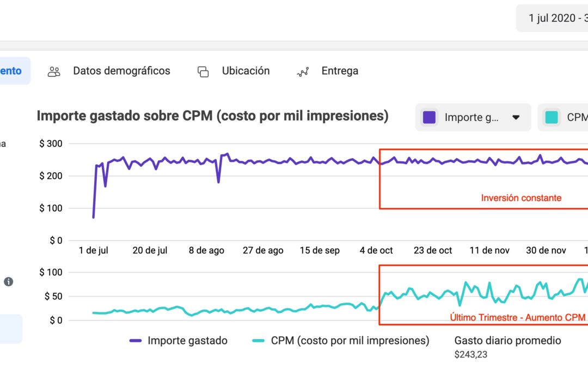This screenshot has width=588, height=368.
Task: Select the Ubicación tab
Action: point(245,70)
